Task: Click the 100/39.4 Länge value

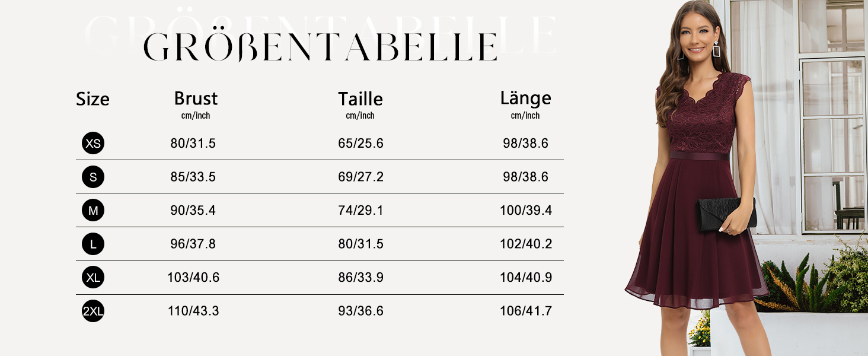Action: (x=526, y=210)
